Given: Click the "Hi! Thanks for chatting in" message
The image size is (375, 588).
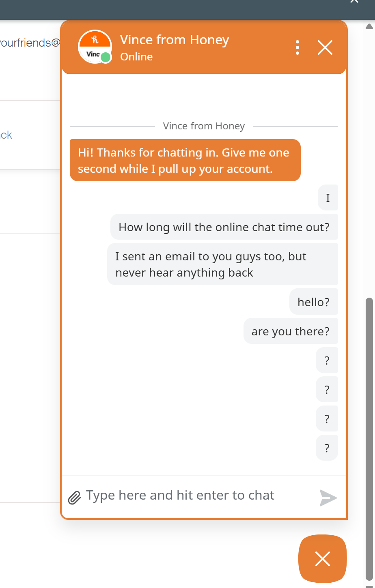Looking at the screenshot, I should tap(185, 161).
